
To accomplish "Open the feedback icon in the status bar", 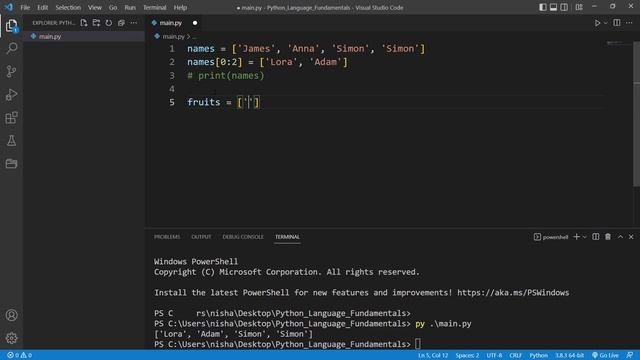I will click(x=630, y=355).
